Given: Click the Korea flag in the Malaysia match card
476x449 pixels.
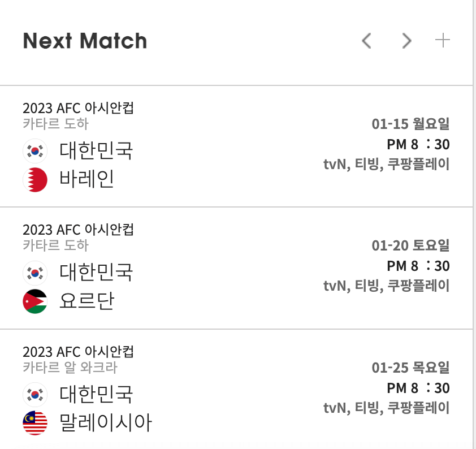Looking at the screenshot, I should point(35,395).
